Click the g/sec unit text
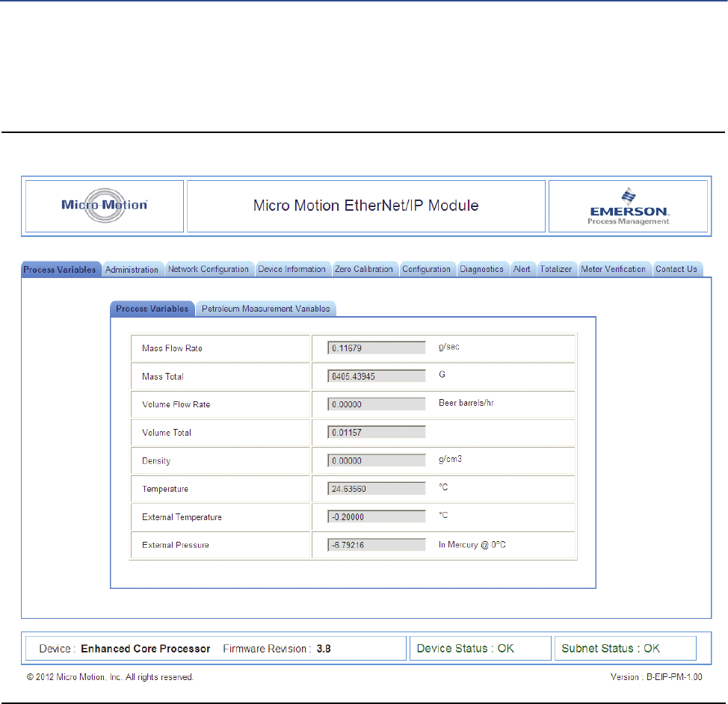 click(449, 347)
